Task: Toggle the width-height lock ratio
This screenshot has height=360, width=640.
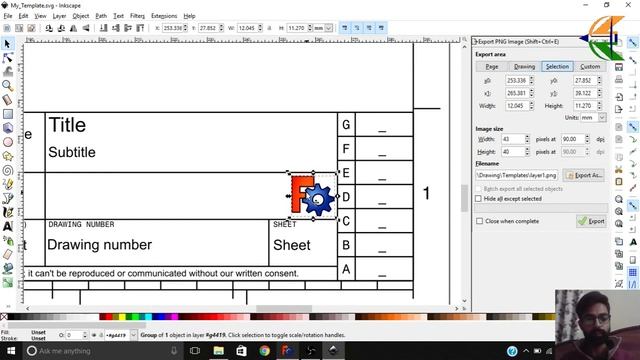Action: click(269, 28)
